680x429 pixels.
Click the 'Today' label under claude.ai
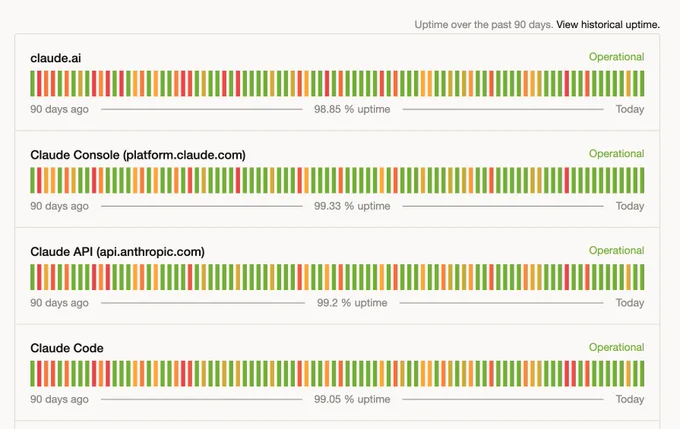(630, 109)
